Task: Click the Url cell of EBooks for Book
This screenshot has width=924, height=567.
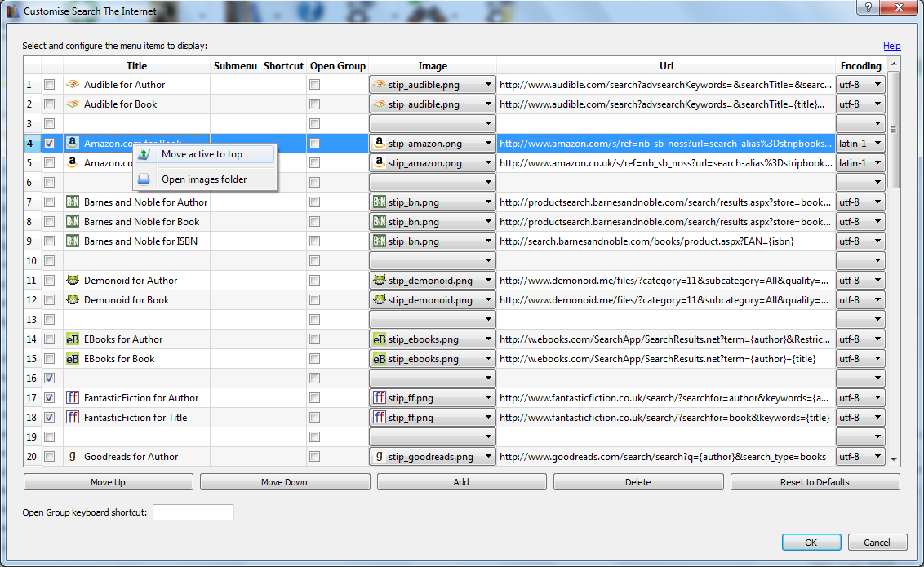Action: pyautogui.click(x=666, y=359)
